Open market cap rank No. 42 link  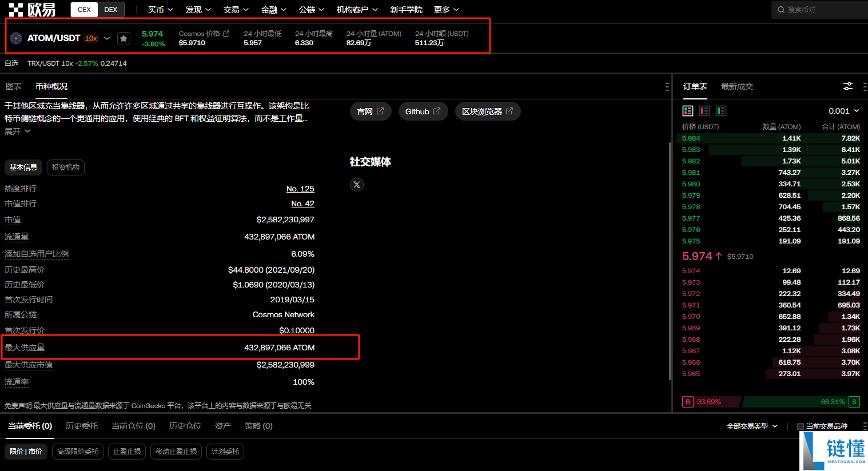point(302,203)
